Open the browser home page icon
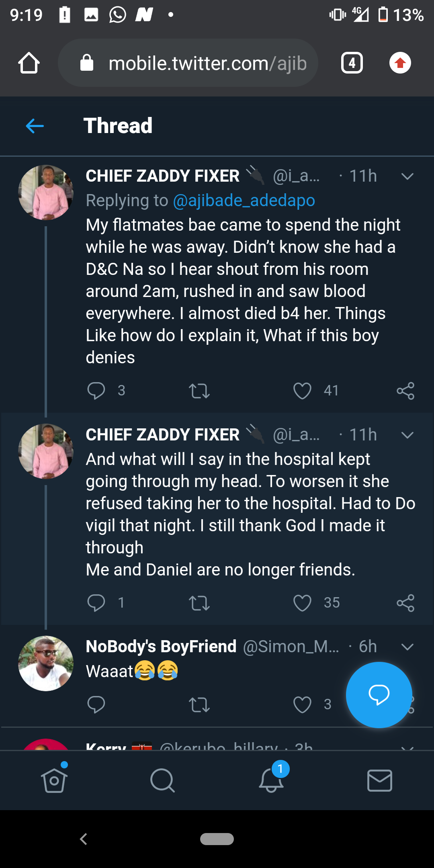 click(x=29, y=63)
